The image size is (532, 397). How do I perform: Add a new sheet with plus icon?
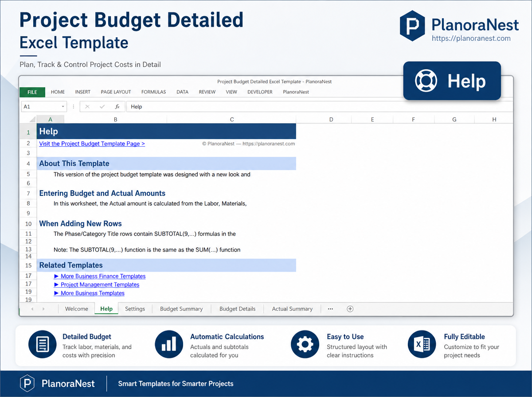click(350, 309)
